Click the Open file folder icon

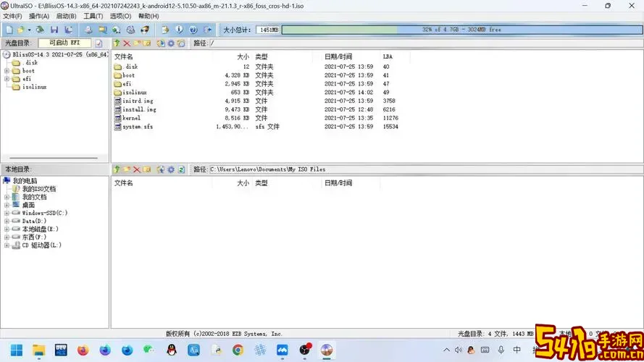20,30
